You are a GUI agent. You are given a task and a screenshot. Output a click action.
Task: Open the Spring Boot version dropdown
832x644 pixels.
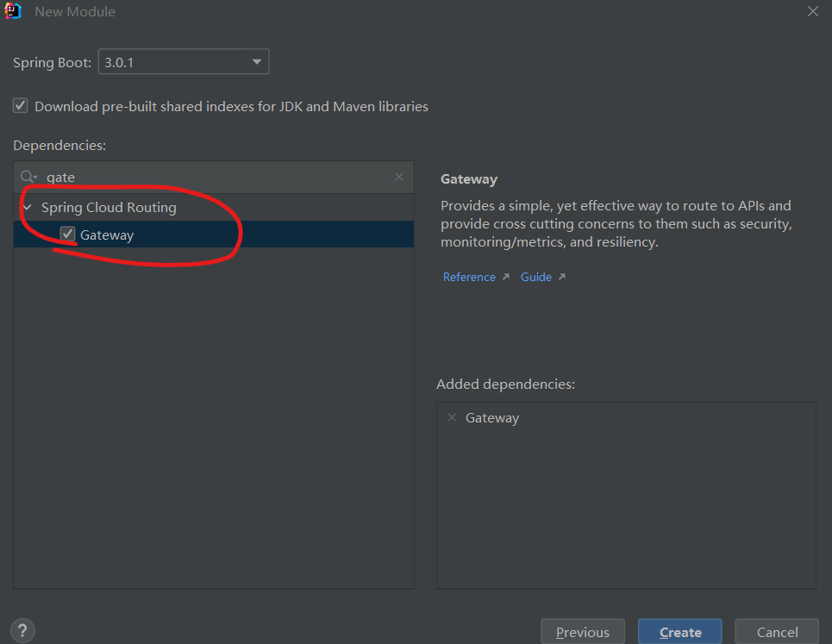[183, 62]
